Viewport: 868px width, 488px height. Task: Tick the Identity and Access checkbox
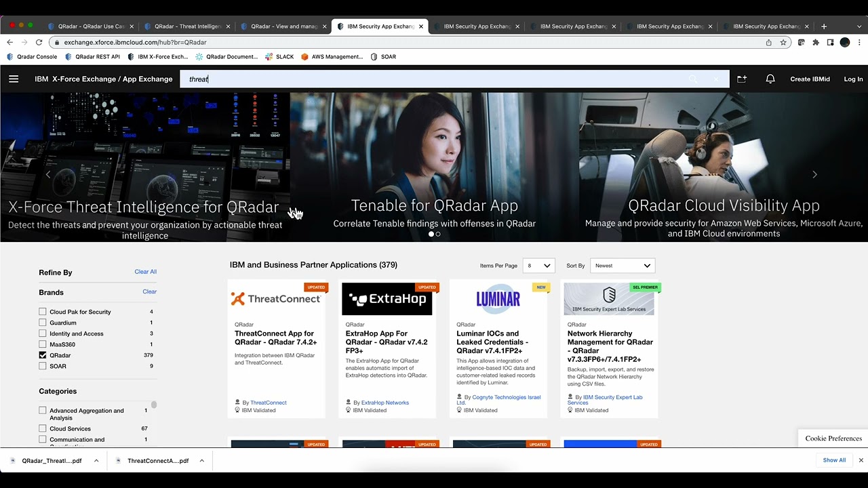click(43, 333)
